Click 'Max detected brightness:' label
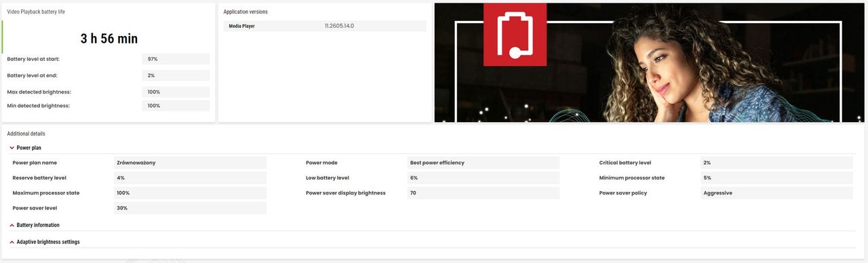This screenshot has height=263, width=868. [x=39, y=92]
